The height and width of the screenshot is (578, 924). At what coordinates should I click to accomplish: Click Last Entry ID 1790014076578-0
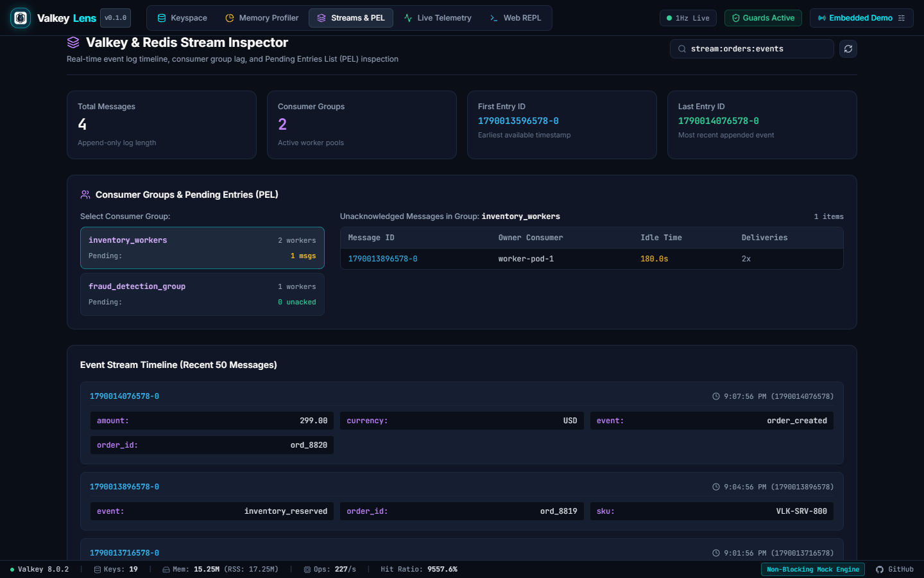coord(718,121)
